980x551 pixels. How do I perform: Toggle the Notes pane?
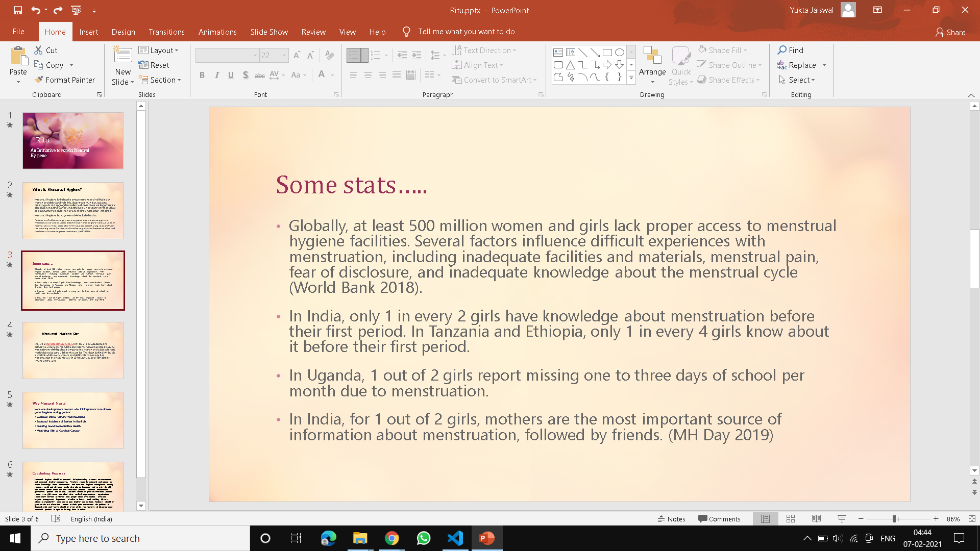[x=671, y=519]
